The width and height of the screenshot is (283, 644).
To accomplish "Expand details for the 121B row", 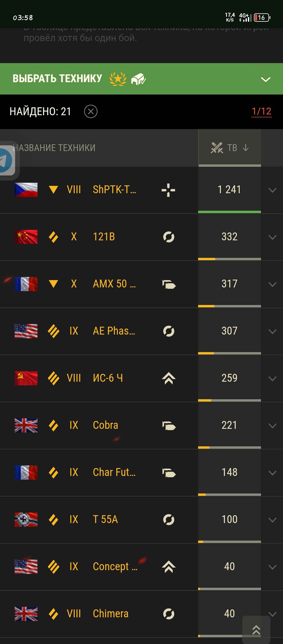I will click(x=273, y=237).
